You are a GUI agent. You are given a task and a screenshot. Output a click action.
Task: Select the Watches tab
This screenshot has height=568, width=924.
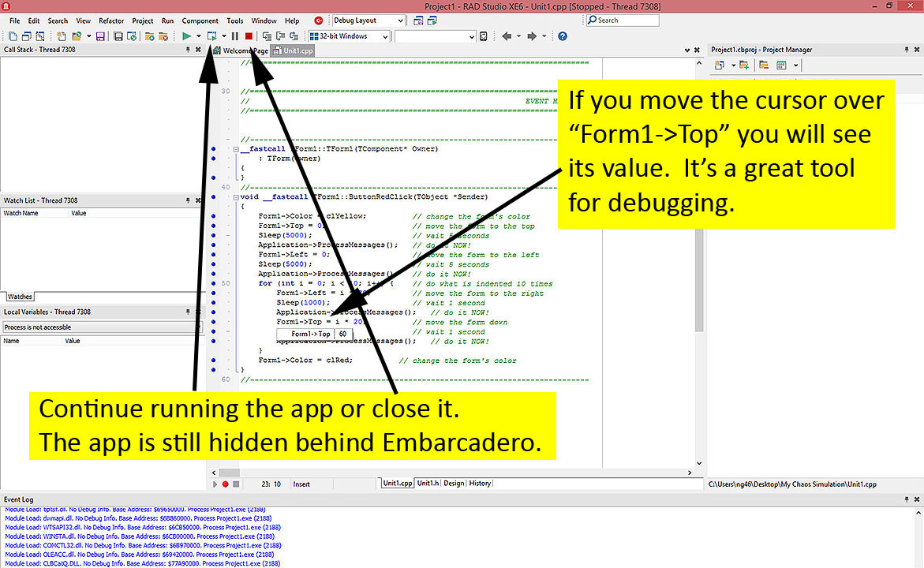[20, 297]
